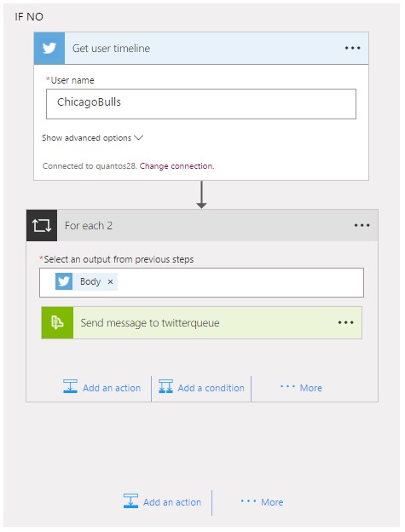This screenshot has width=405, height=532.
Task: Click the Select an output field
Action: [x=201, y=283]
